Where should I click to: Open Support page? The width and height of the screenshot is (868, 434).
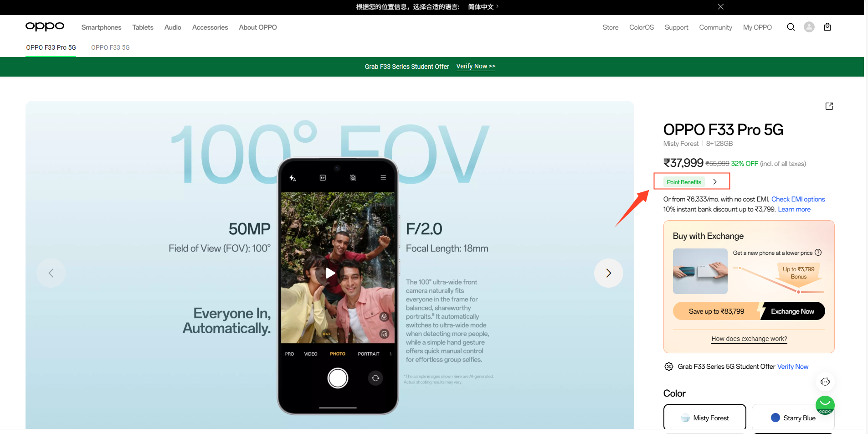677,27
